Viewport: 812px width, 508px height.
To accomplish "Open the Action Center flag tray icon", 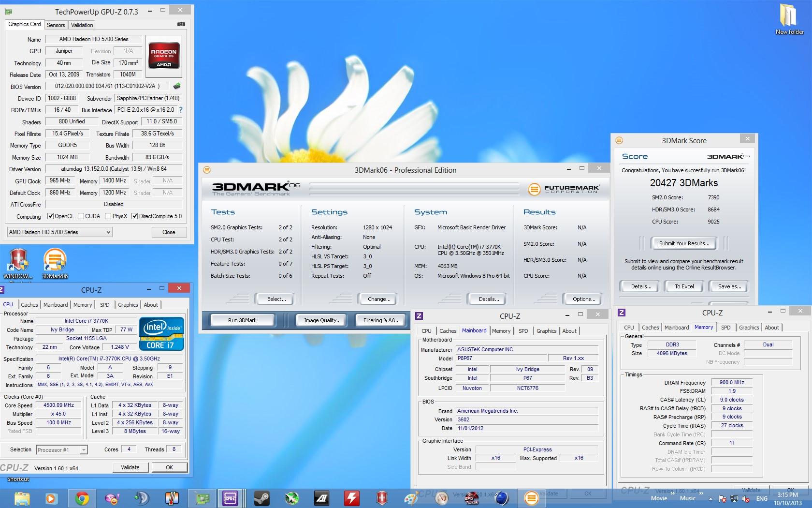I will (x=723, y=499).
